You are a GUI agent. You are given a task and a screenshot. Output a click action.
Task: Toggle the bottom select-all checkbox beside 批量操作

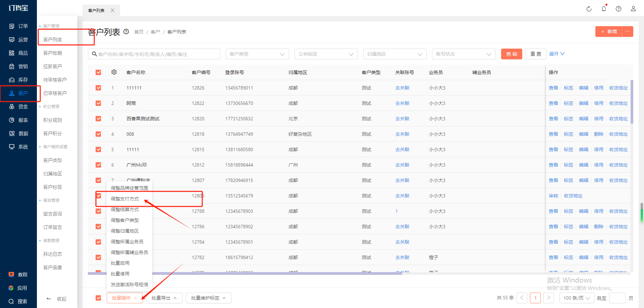[x=98, y=298]
